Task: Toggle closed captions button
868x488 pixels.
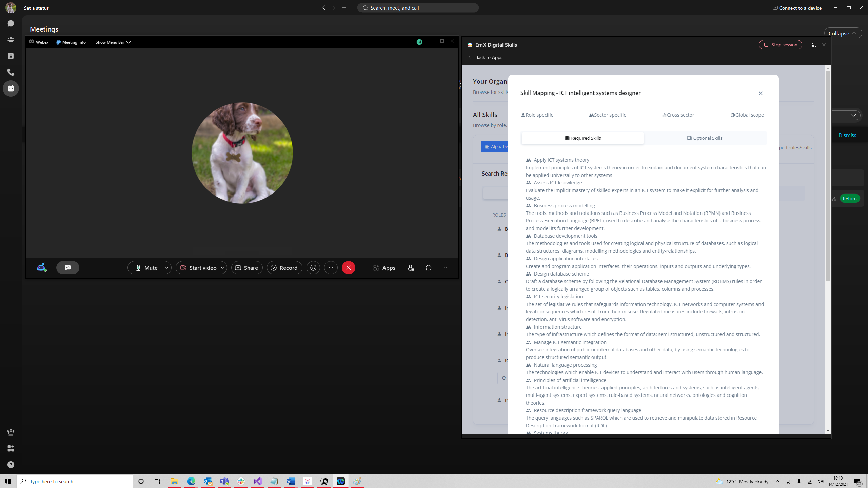Action: 68,268
